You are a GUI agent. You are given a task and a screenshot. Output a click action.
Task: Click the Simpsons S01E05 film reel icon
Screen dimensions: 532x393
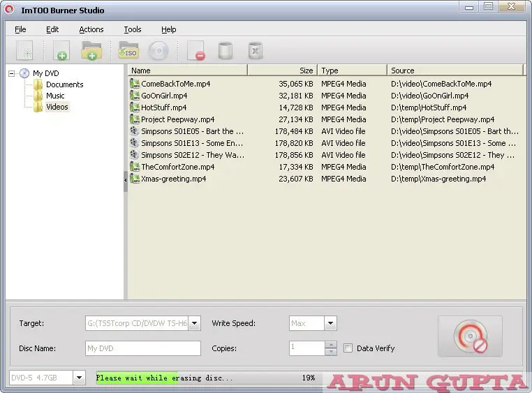click(135, 131)
